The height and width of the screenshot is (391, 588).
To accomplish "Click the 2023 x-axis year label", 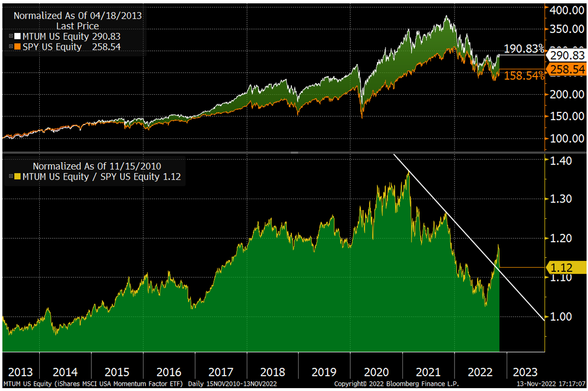I will pyautogui.click(x=525, y=372).
